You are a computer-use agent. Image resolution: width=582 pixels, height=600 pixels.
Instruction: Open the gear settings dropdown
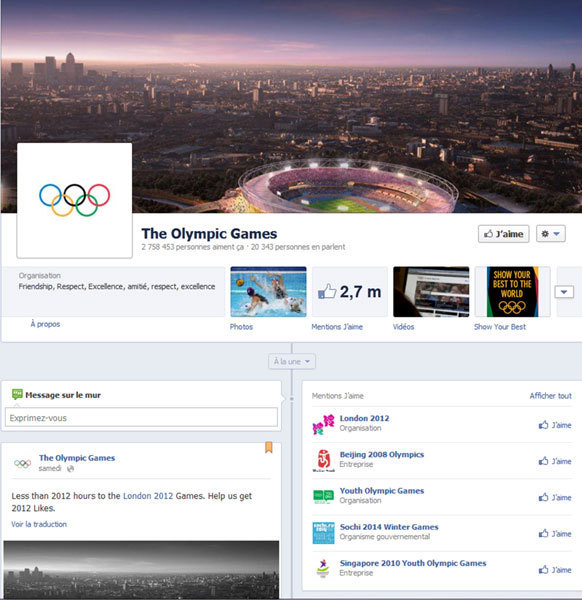click(x=551, y=234)
